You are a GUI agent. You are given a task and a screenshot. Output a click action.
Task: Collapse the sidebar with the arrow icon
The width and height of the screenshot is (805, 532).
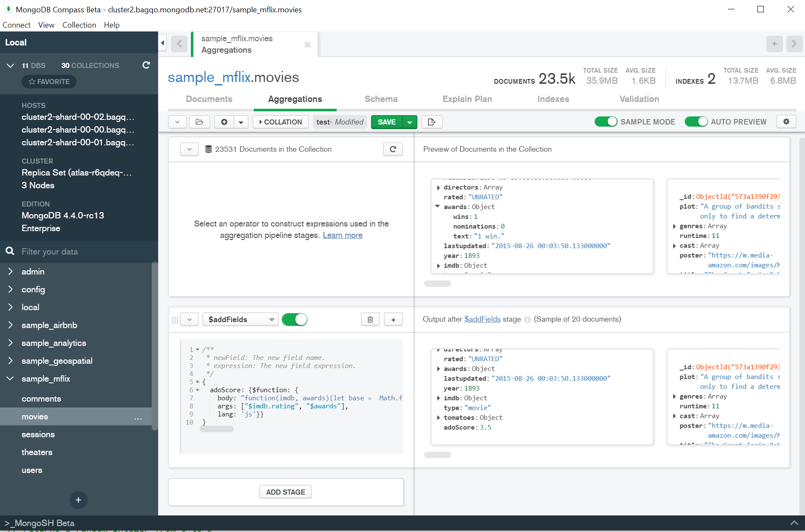[163, 43]
